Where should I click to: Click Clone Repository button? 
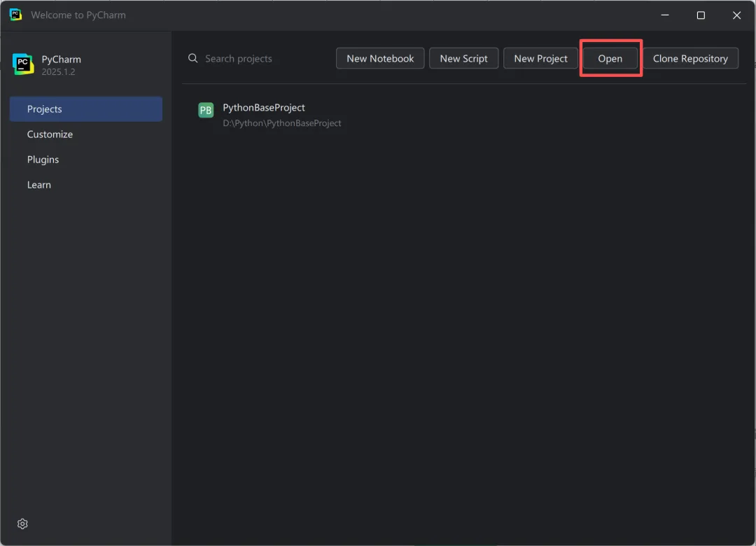pyautogui.click(x=690, y=58)
